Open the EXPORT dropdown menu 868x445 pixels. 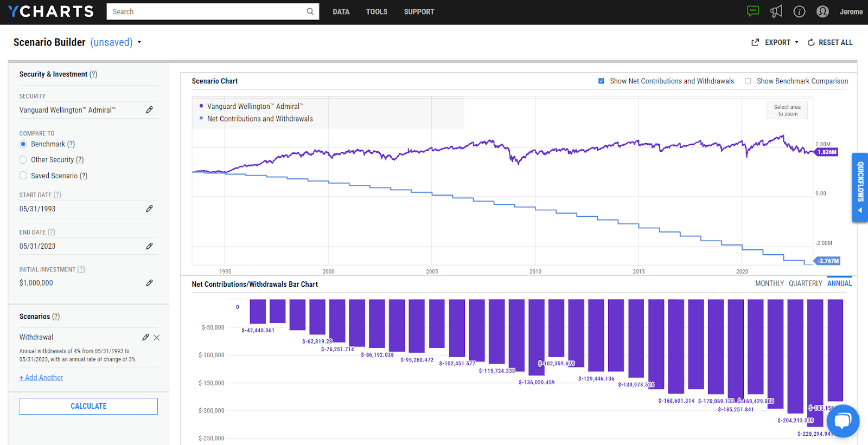pyautogui.click(x=775, y=42)
